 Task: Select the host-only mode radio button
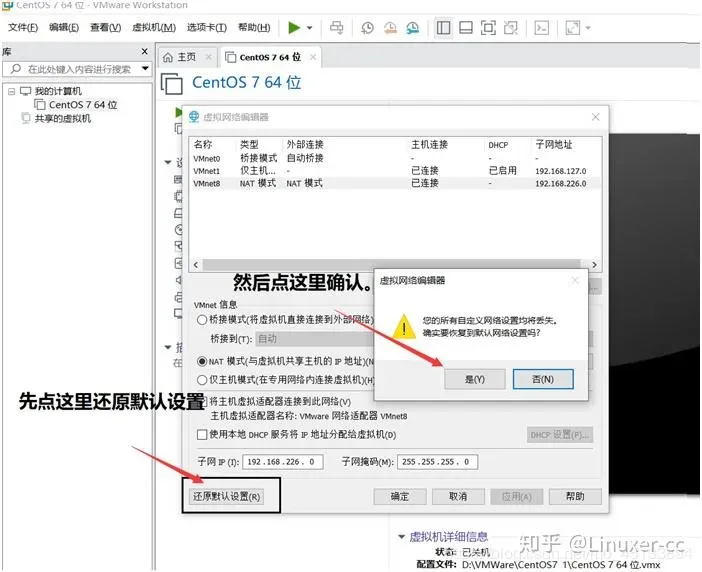coord(203,380)
